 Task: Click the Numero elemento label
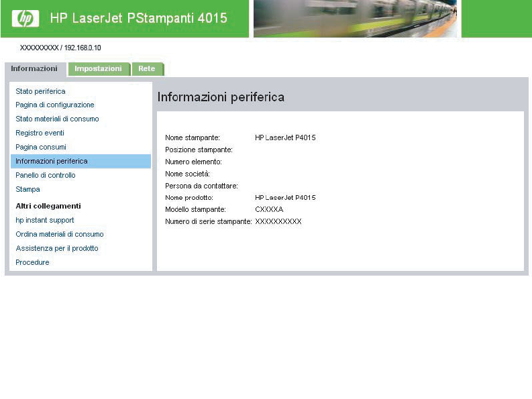tap(193, 162)
